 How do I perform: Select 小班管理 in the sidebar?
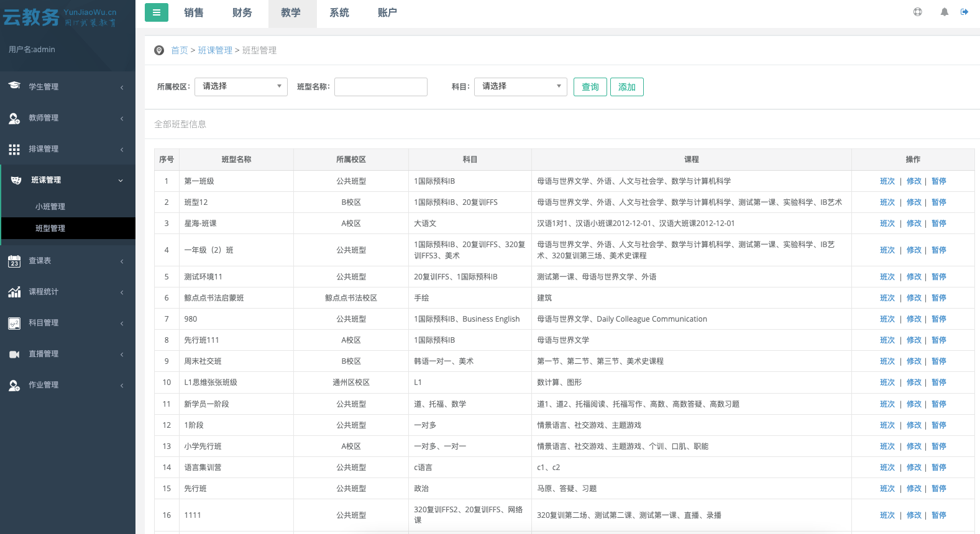[50, 207]
